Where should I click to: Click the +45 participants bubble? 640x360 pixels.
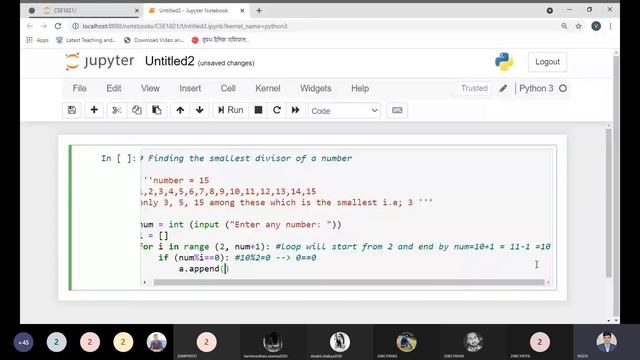[x=23, y=342]
